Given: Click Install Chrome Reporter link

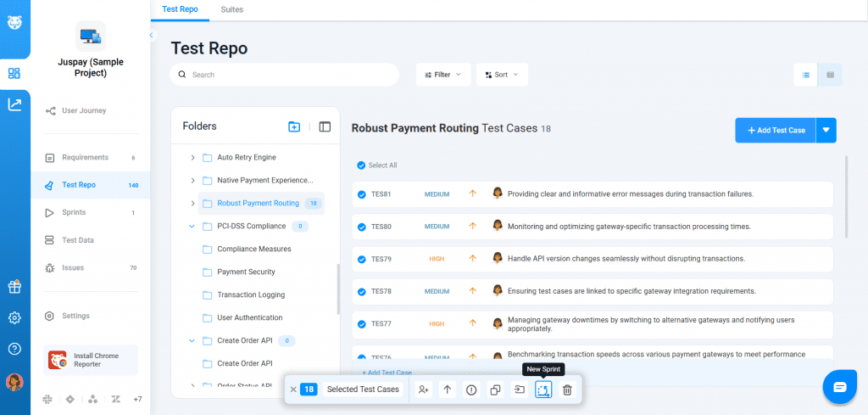Looking at the screenshot, I should (91, 359).
